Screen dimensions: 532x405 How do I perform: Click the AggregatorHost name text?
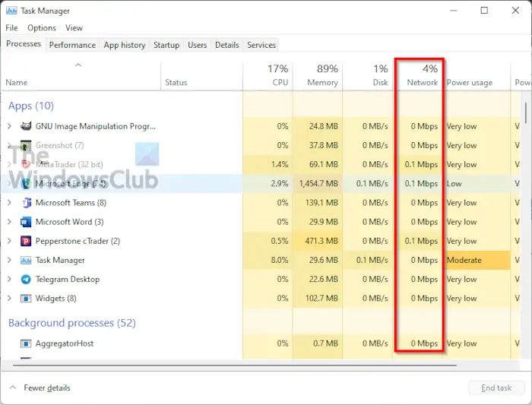pyautogui.click(x=65, y=343)
